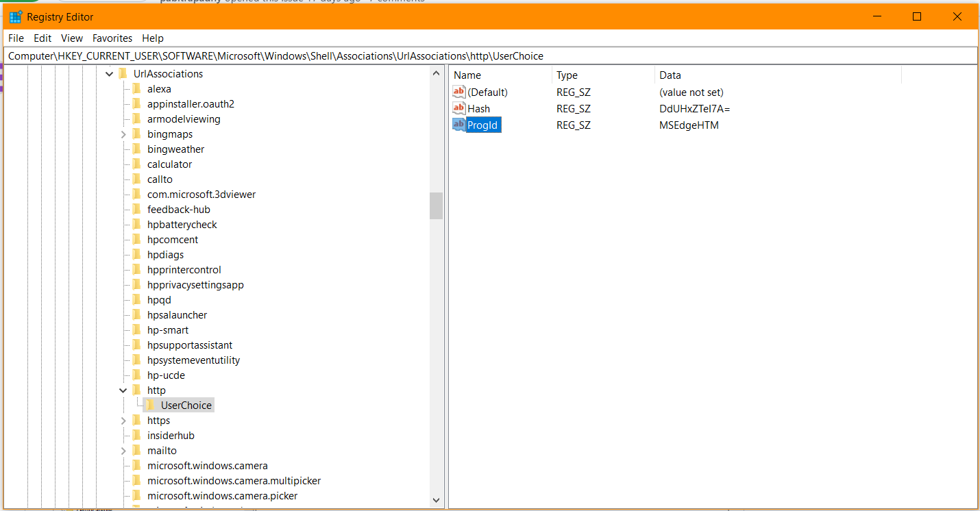The height and width of the screenshot is (511, 980).
Task: Select the insiderhub registry key
Action: tap(171, 435)
